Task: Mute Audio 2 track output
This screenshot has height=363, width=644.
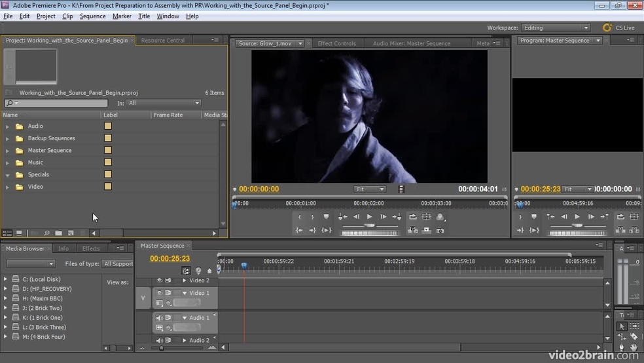Action: (159, 340)
